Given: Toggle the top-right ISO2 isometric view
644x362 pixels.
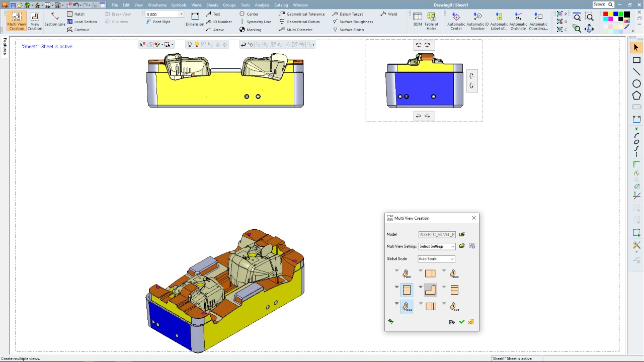Looking at the screenshot, I should click(454, 274).
